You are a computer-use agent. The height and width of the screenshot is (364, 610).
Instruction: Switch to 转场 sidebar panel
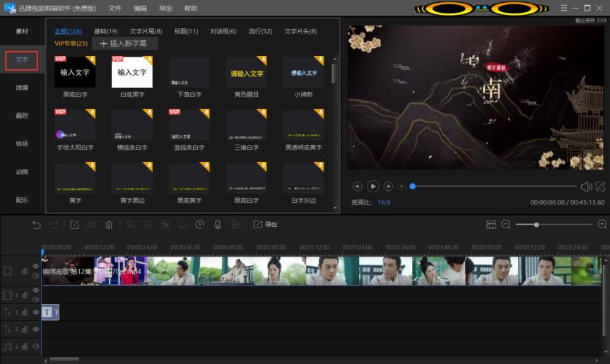(22, 143)
